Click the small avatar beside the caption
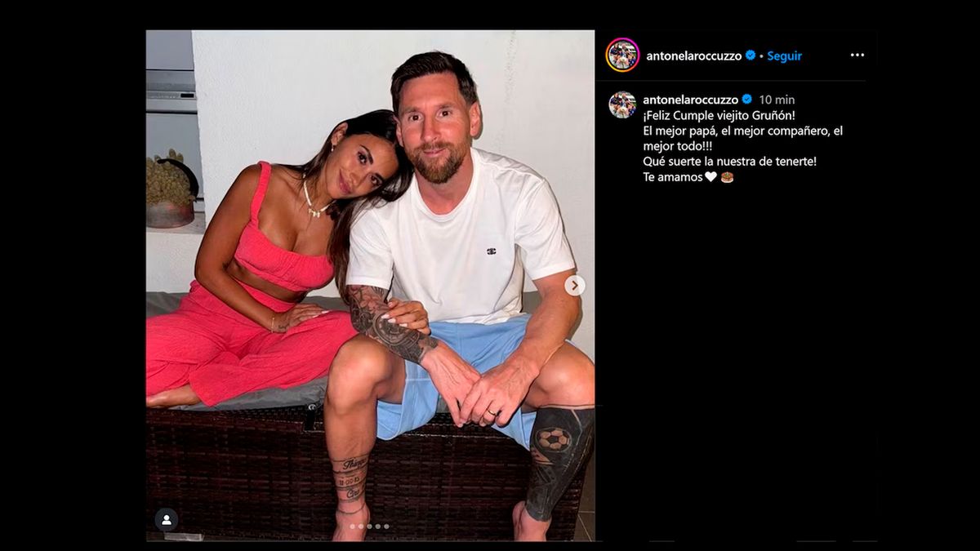Screen dimensions: 980x551 (622, 104)
